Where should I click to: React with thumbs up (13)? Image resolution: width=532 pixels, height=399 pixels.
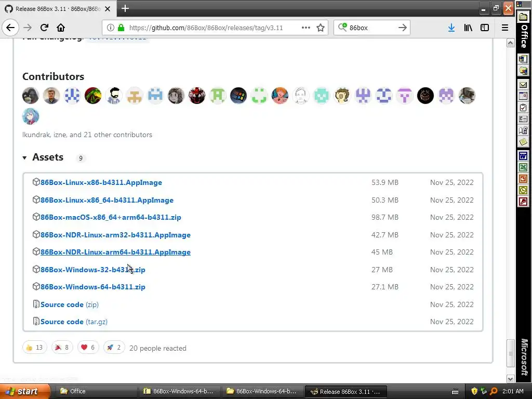pos(35,348)
